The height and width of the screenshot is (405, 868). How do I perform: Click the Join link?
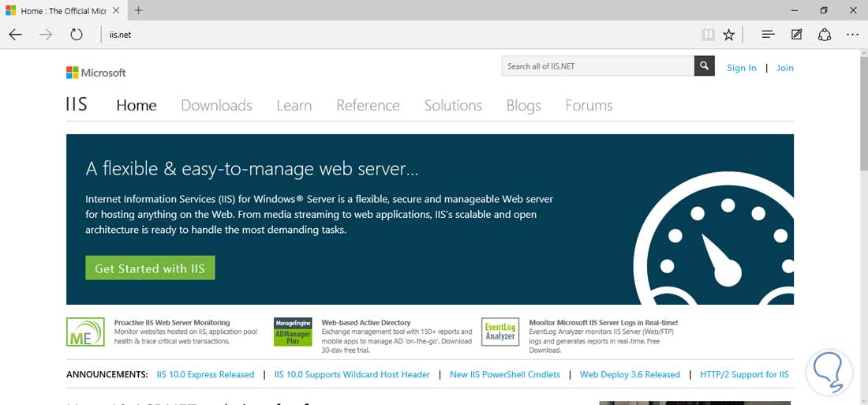tap(784, 68)
